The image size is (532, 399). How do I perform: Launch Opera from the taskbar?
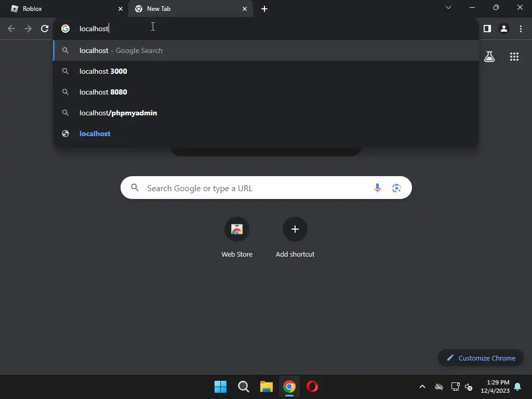click(312, 387)
